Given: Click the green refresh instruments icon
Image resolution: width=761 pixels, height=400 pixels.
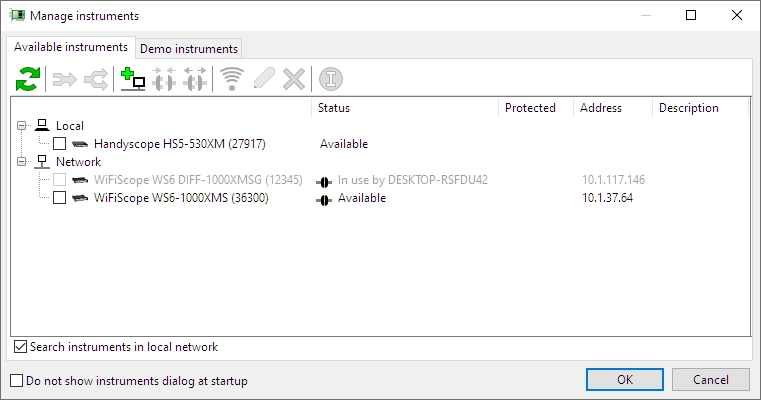Looking at the screenshot, I should pos(28,78).
